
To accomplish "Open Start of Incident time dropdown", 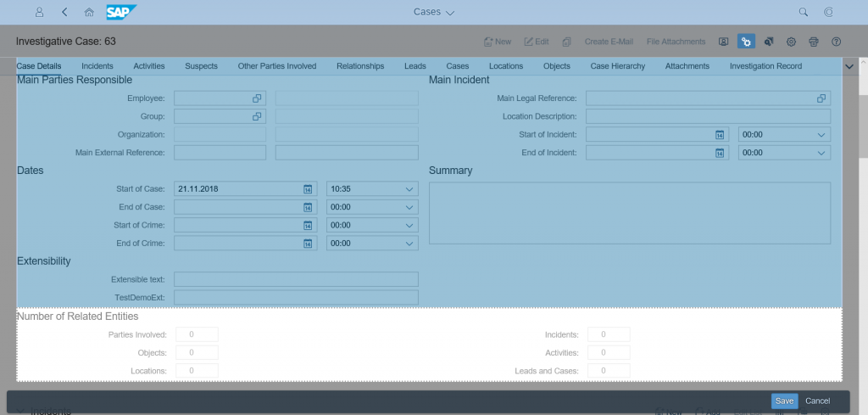I will [821, 135].
